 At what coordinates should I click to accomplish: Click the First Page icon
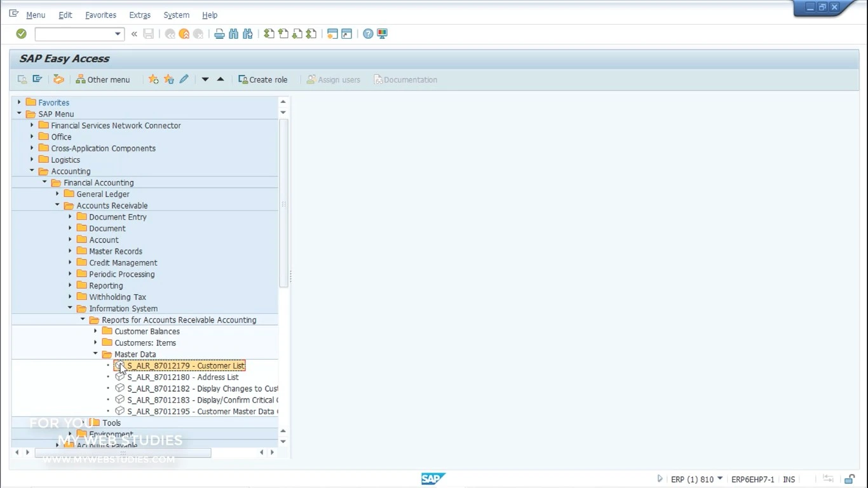(269, 34)
